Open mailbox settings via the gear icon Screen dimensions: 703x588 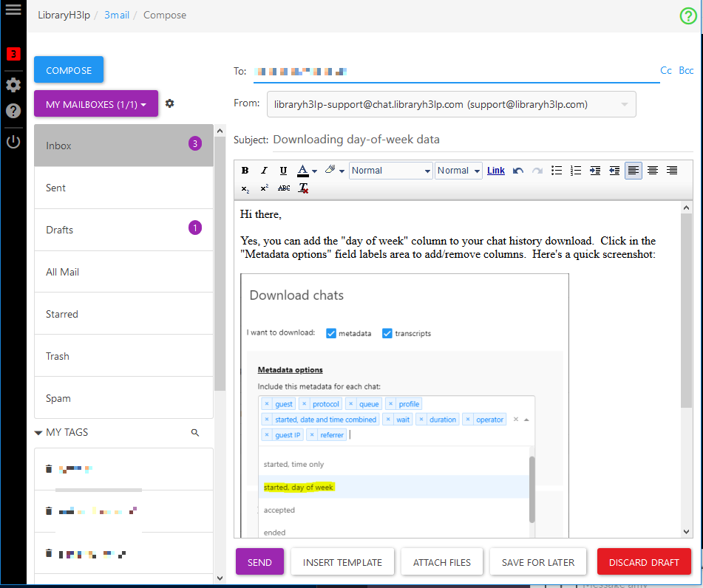pos(169,103)
